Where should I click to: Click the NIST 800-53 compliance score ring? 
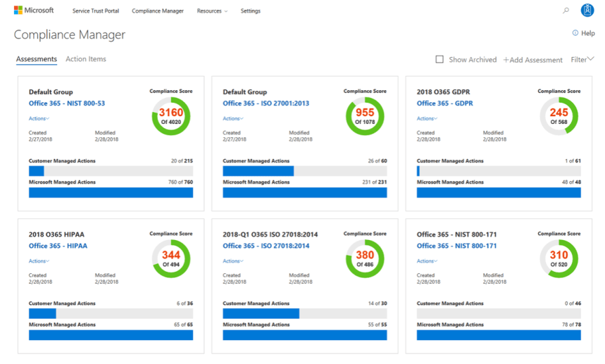pyautogui.click(x=170, y=116)
